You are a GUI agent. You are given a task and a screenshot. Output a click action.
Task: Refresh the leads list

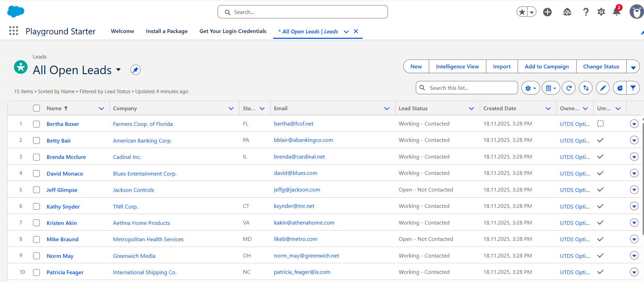point(569,88)
